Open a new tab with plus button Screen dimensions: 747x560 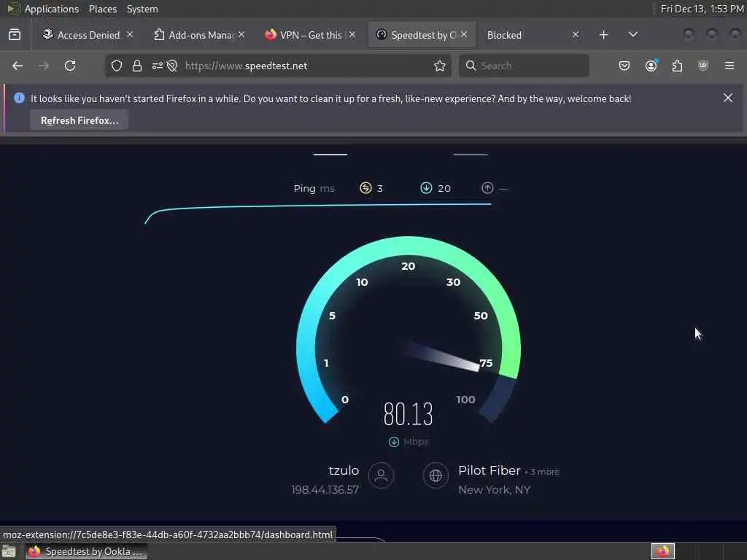point(603,35)
